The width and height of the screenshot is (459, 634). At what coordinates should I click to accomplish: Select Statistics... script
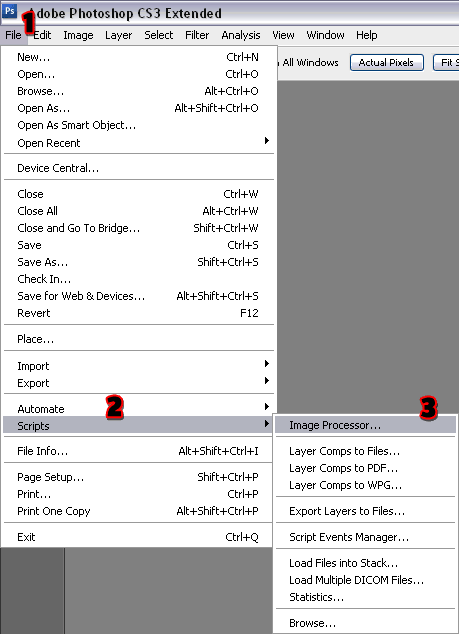366,597
